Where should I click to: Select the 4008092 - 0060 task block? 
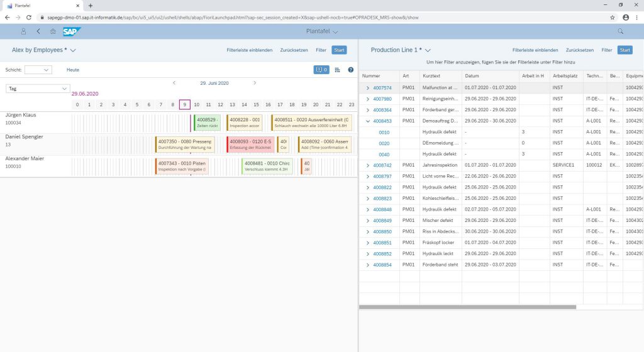[x=325, y=145]
